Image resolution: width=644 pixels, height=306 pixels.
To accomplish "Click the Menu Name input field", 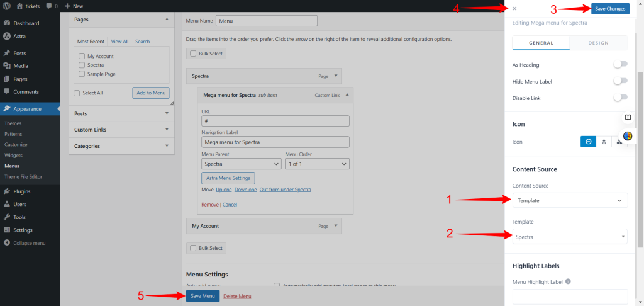I will (267, 21).
